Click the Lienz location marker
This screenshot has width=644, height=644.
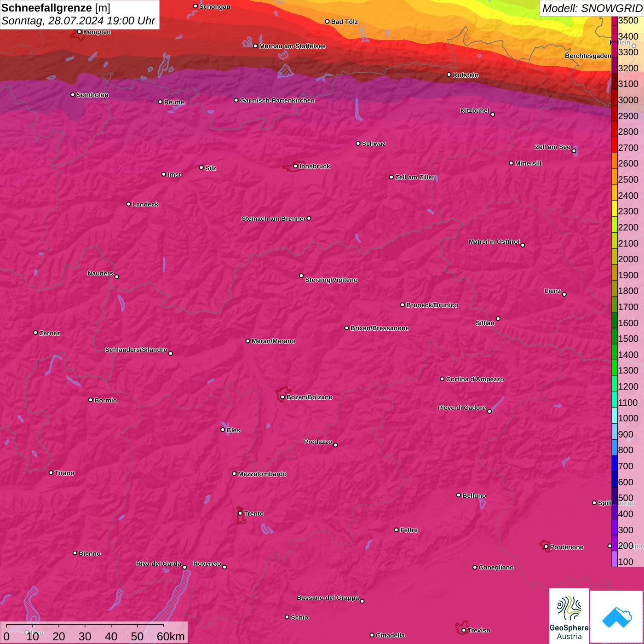pos(564,294)
